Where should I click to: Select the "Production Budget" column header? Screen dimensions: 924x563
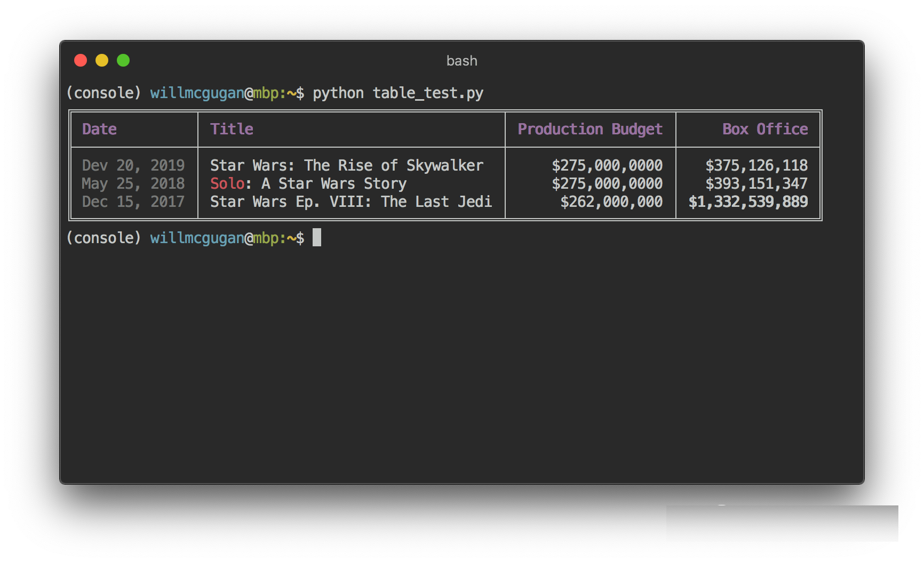click(x=590, y=129)
